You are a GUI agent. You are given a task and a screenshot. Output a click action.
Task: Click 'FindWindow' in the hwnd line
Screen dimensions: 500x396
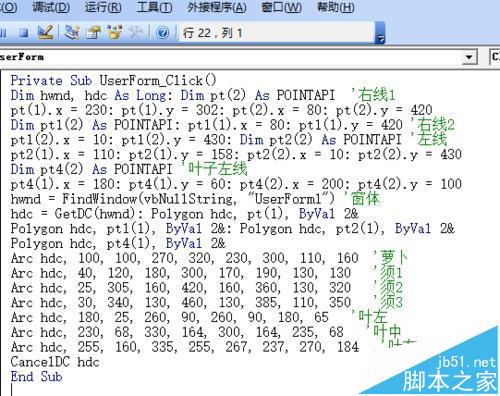coord(99,199)
